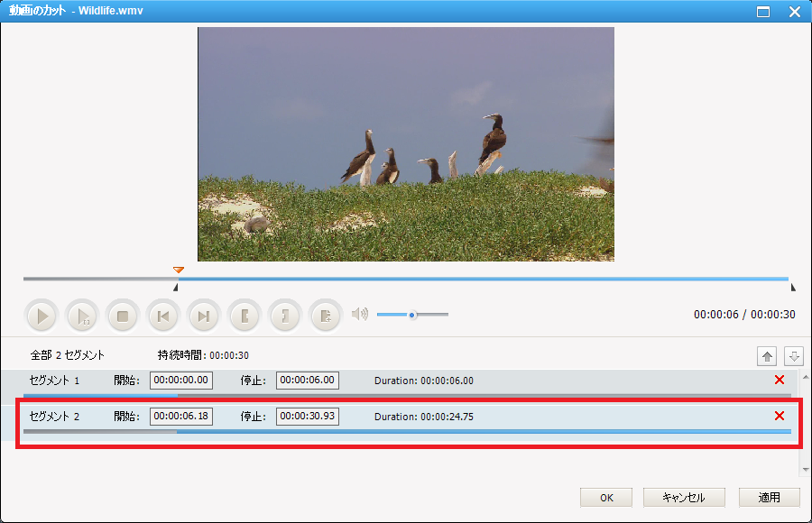The image size is (812, 523).
Task: Move segment up with the arrow button
Action: coord(767,356)
